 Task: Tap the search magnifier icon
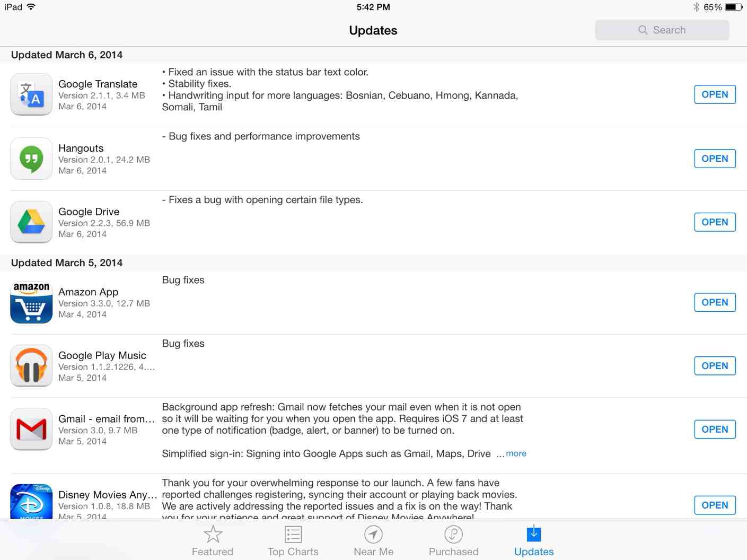[643, 30]
